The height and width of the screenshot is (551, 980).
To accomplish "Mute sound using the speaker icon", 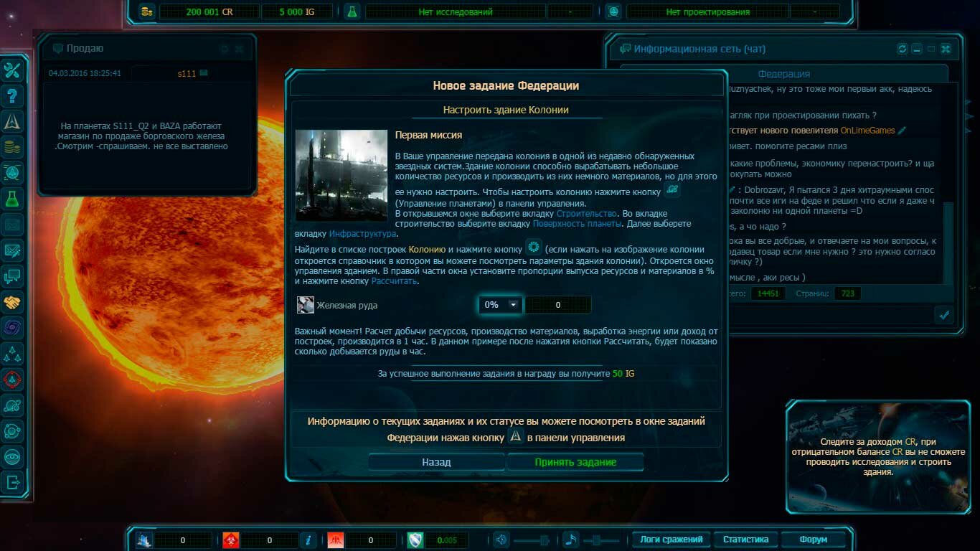I will pos(501,540).
